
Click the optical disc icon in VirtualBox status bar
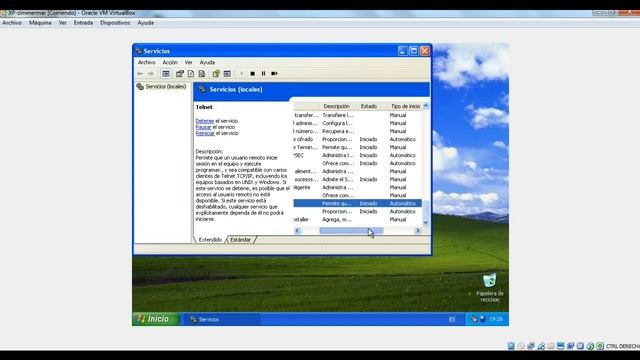521,346
